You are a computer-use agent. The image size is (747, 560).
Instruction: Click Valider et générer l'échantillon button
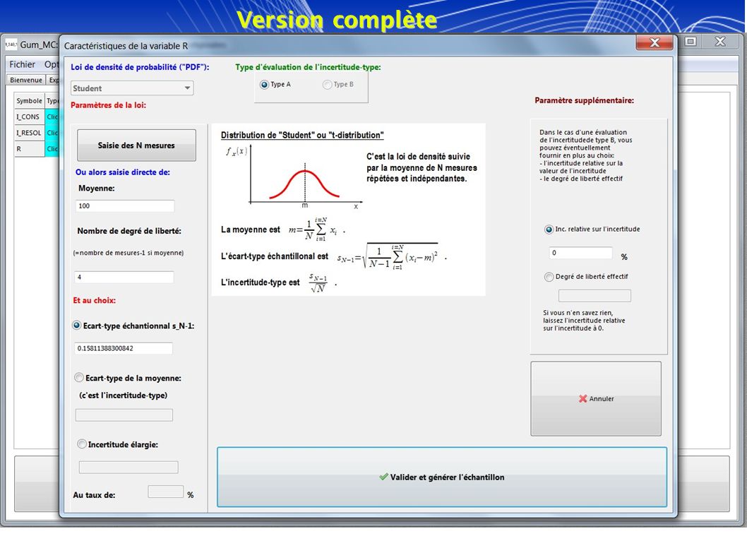click(x=442, y=477)
